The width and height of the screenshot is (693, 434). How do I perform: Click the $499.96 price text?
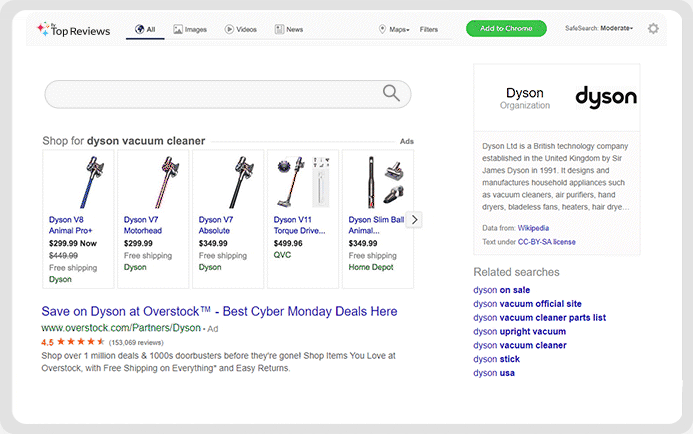click(x=288, y=243)
